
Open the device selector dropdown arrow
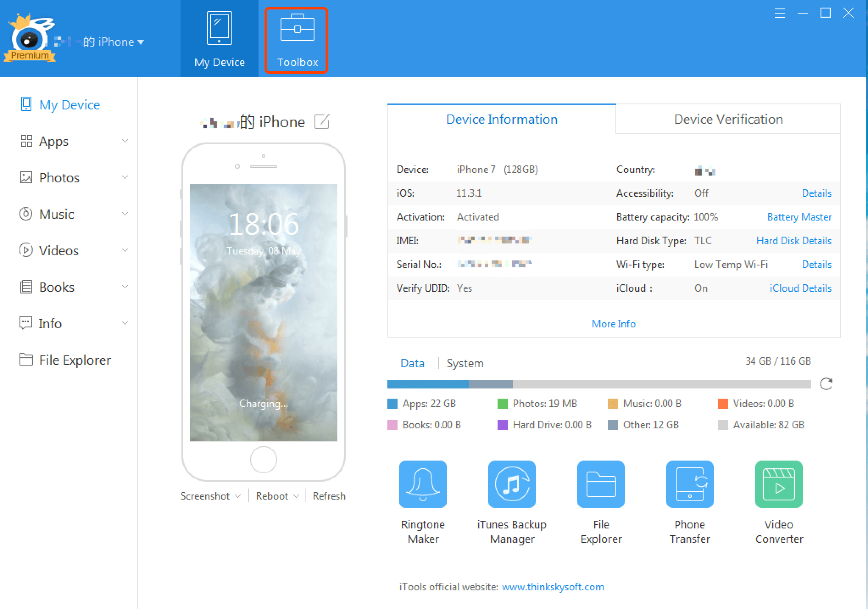pyautogui.click(x=141, y=42)
